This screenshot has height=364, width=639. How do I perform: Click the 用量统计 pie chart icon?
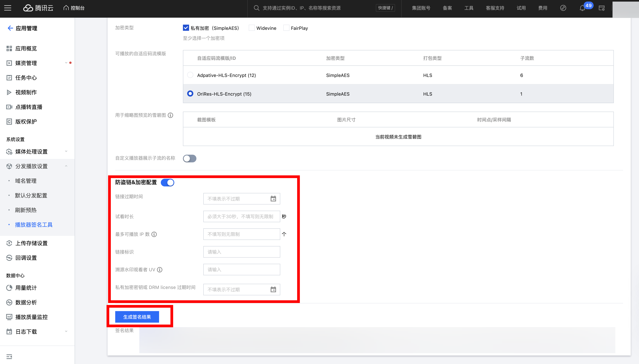click(x=9, y=288)
